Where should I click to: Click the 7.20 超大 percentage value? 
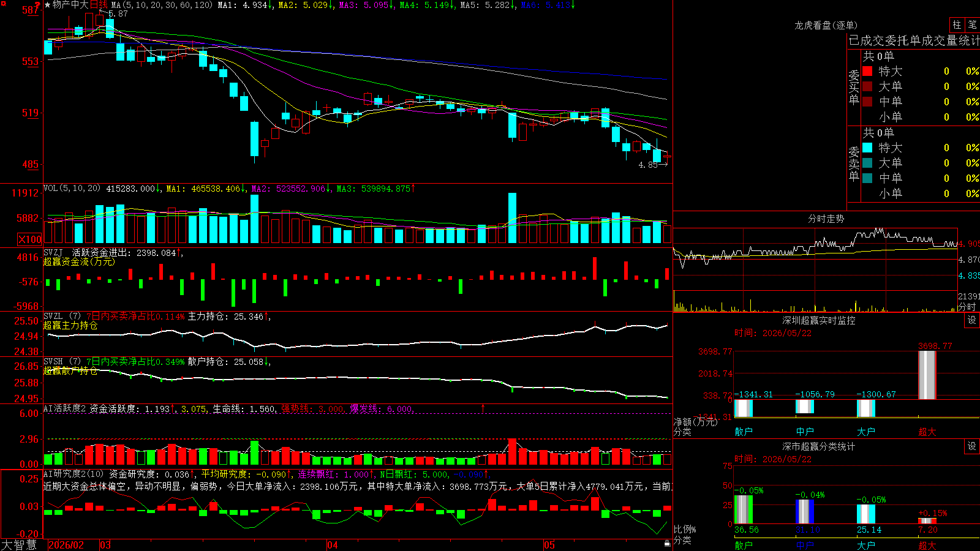point(927,530)
